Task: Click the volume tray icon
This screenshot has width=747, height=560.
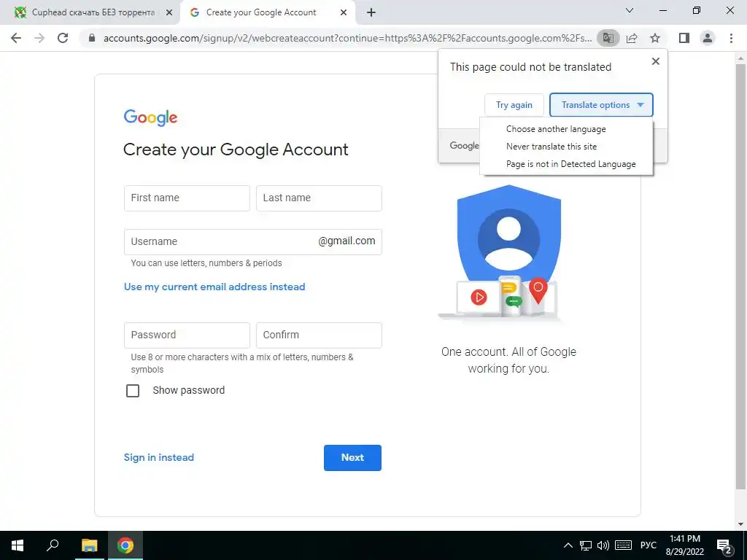Action: [603, 545]
